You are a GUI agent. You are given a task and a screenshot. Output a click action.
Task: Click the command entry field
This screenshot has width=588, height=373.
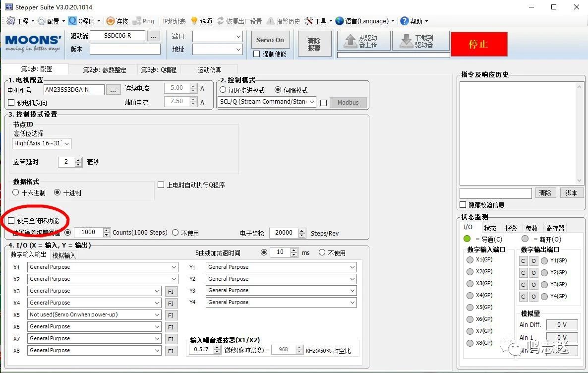tap(496, 193)
